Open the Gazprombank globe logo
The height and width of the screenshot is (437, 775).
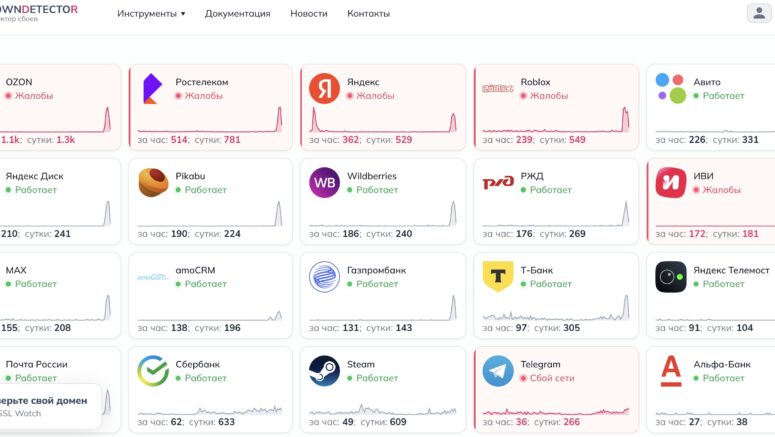click(324, 277)
